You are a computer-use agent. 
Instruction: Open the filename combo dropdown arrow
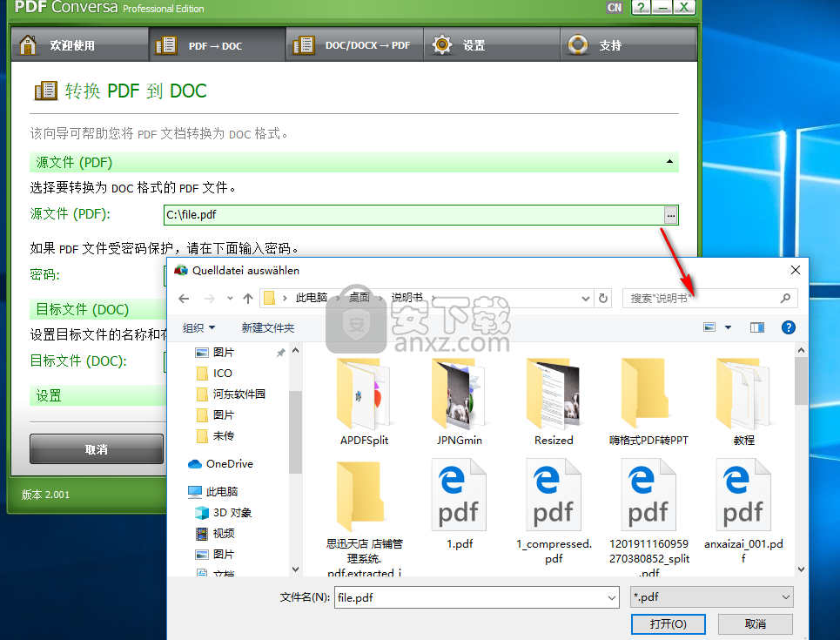pos(612,597)
